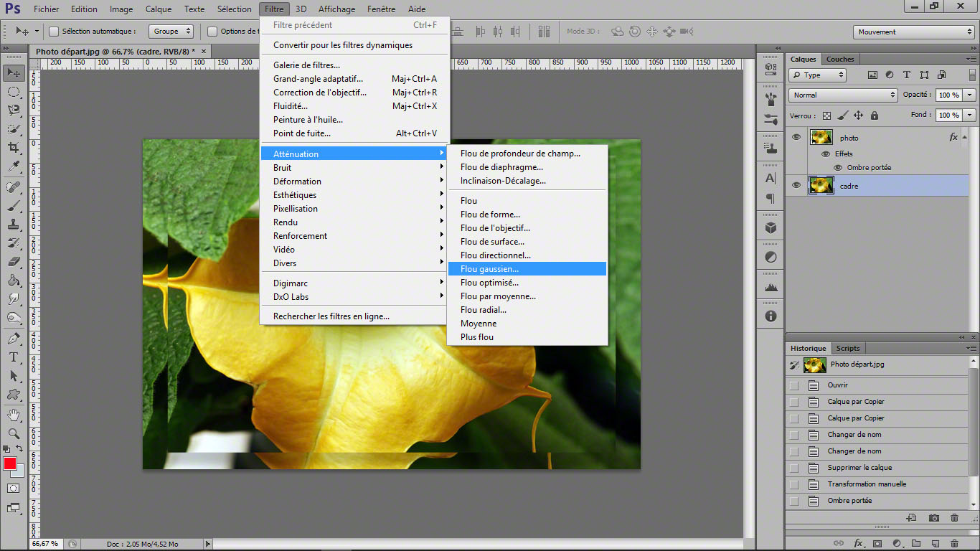The image size is (980, 551).
Task: Set history brush source at Ouvrir
Action: point(794,385)
